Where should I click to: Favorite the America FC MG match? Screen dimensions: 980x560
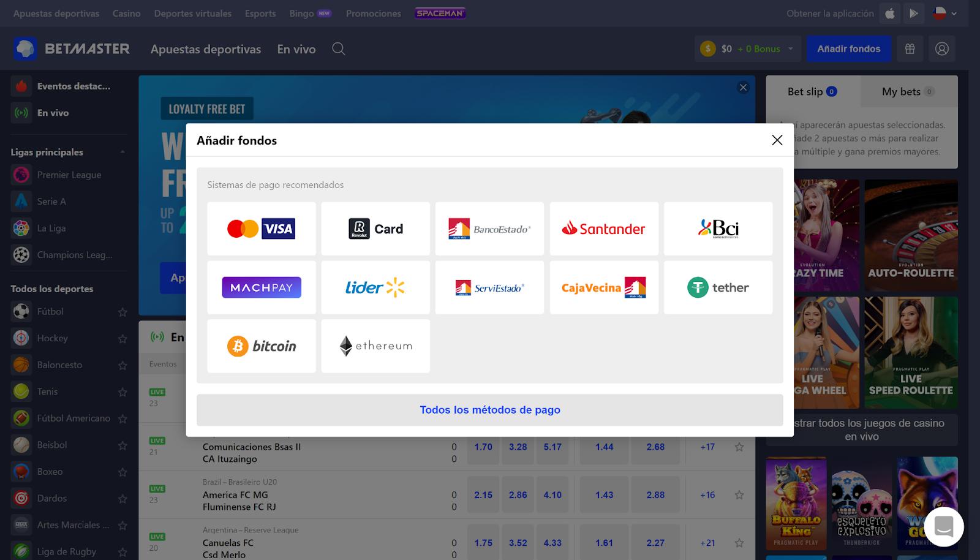[x=739, y=495]
